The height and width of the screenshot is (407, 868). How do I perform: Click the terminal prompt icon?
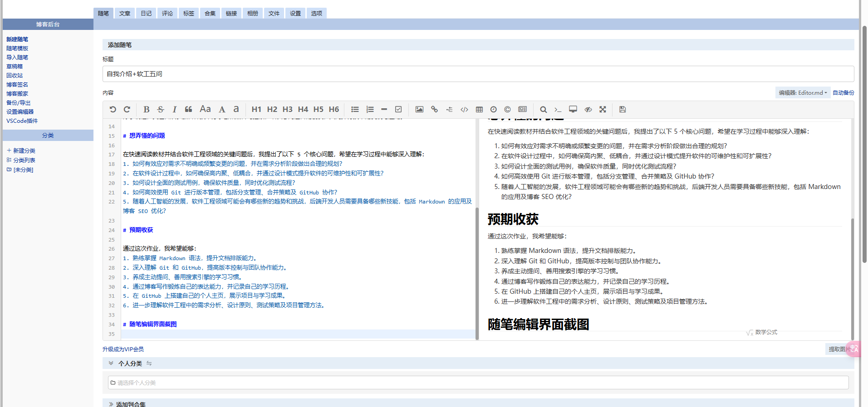[x=558, y=109]
